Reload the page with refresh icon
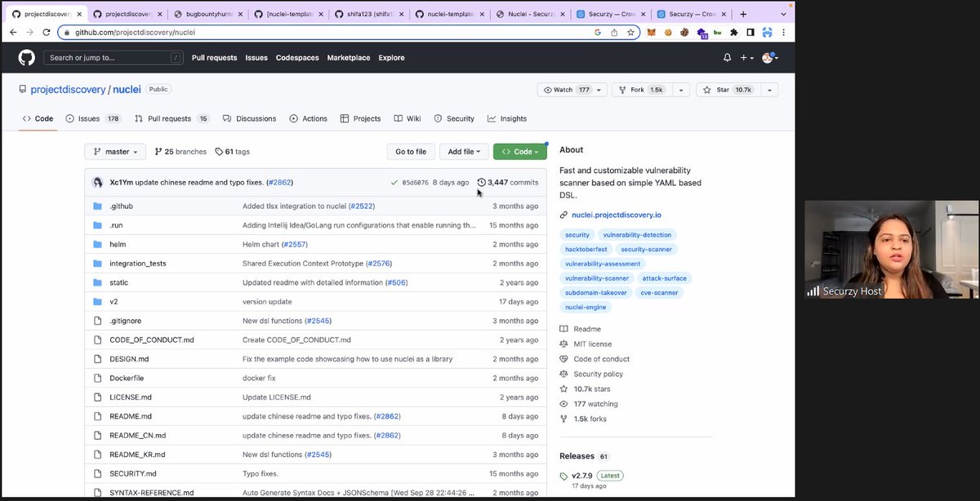The image size is (980, 501). [48, 32]
